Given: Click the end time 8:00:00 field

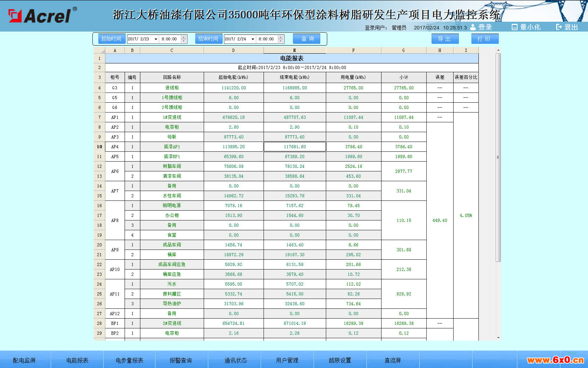Looking at the screenshot, I should [x=267, y=39].
